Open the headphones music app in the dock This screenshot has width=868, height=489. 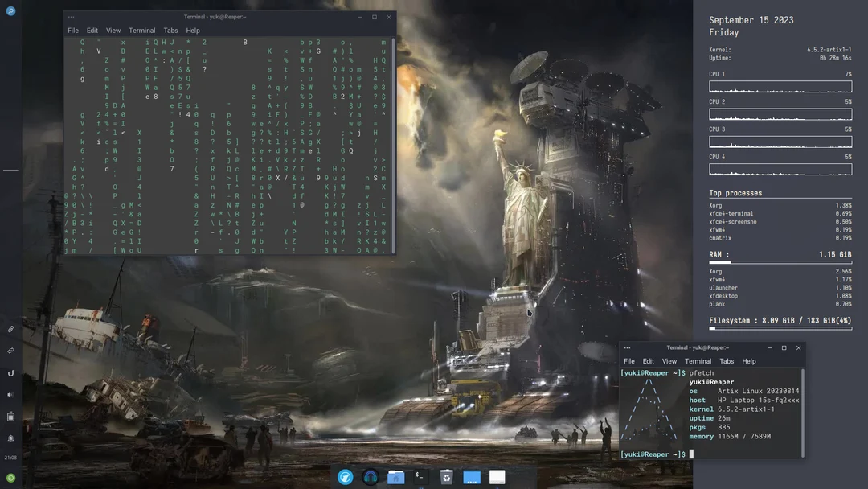(370, 476)
